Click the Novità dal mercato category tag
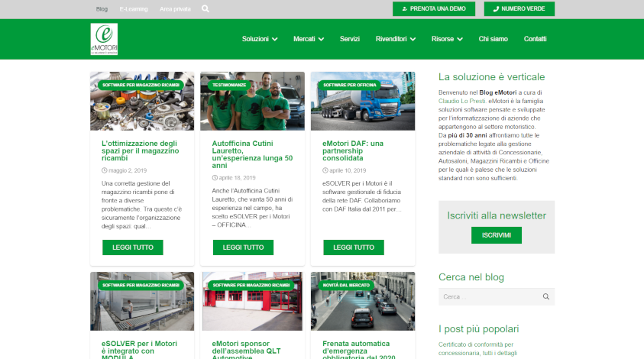 [x=346, y=285]
